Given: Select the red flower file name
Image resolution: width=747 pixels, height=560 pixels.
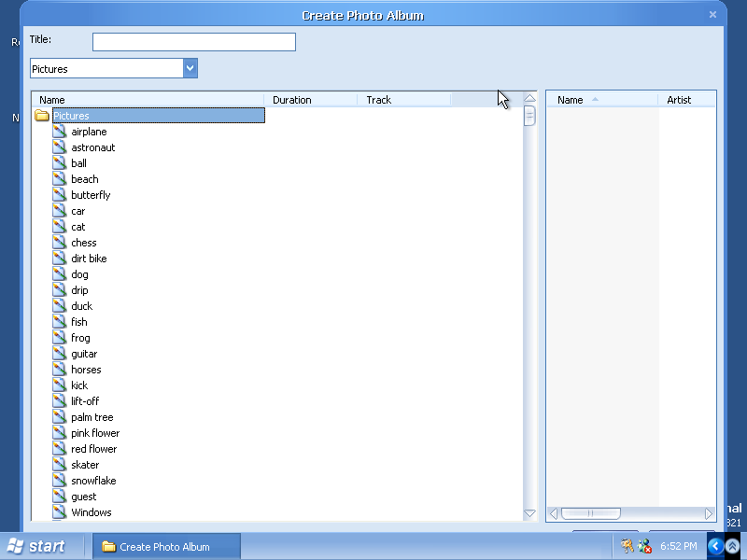Looking at the screenshot, I should (x=94, y=449).
